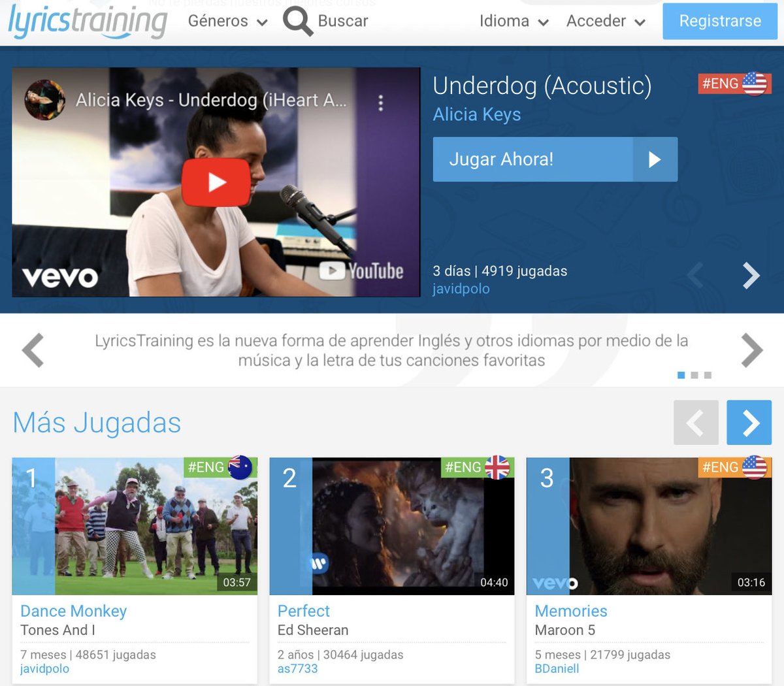Click Maroon 5 artist name
Image resolution: width=784 pixels, height=686 pixels.
click(565, 630)
